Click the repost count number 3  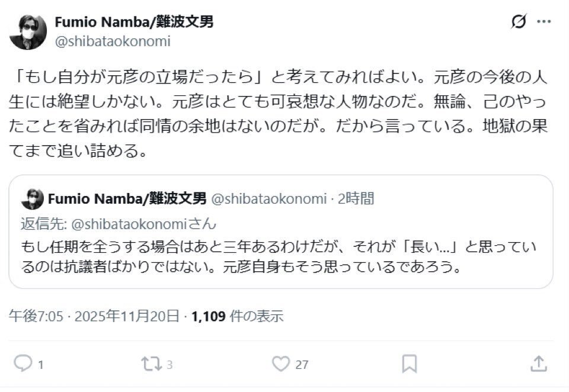170,365
